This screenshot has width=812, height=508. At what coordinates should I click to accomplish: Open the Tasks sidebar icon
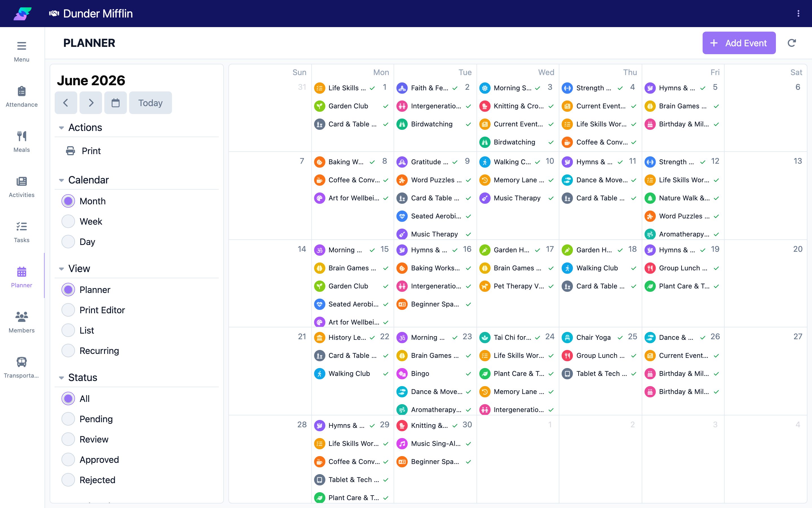[21, 226]
